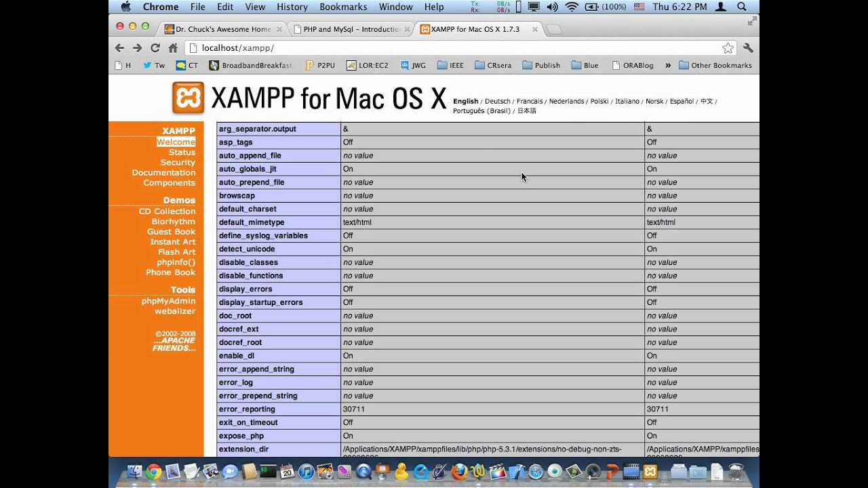Open the BroadbandBreakfast bookmark
Viewport: 868px width, 488px height.
point(251,66)
